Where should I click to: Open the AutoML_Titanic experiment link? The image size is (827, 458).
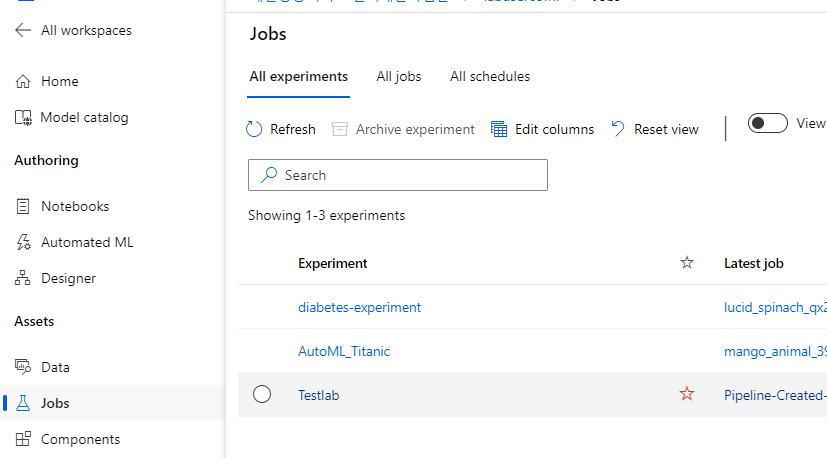tap(344, 351)
